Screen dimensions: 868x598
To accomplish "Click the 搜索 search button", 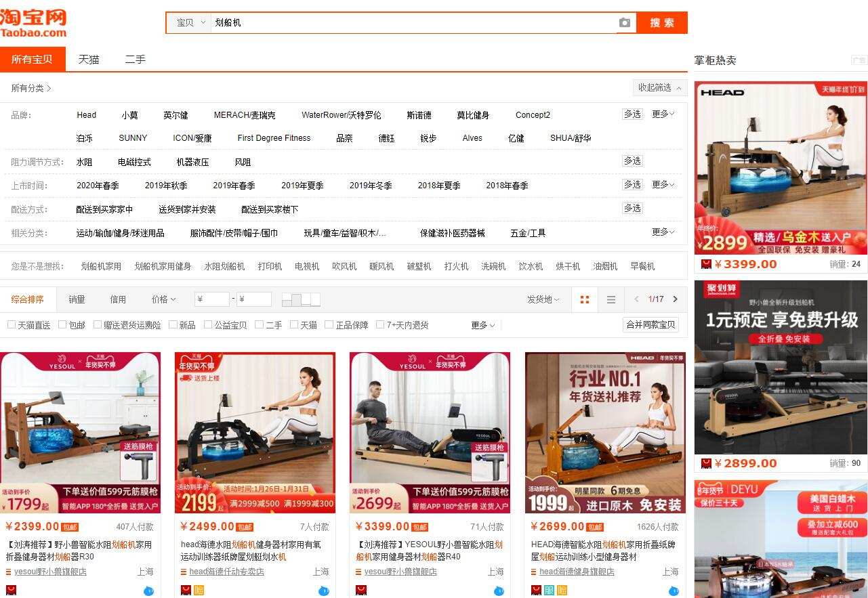I will click(661, 22).
